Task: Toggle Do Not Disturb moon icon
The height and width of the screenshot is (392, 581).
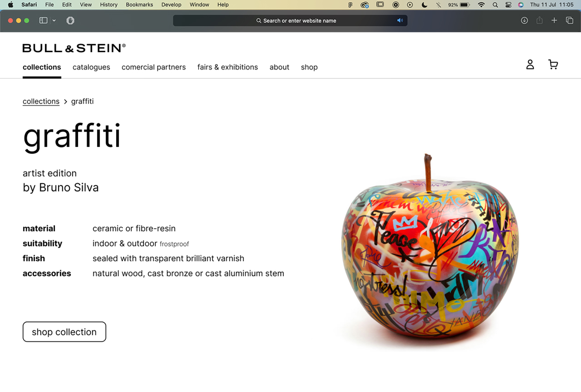Action: tap(424, 5)
